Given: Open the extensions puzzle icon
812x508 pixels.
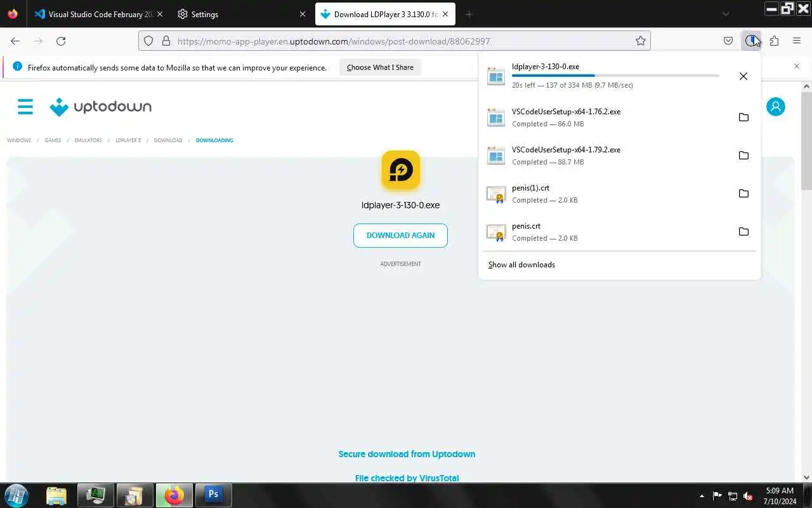Looking at the screenshot, I should [x=774, y=41].
